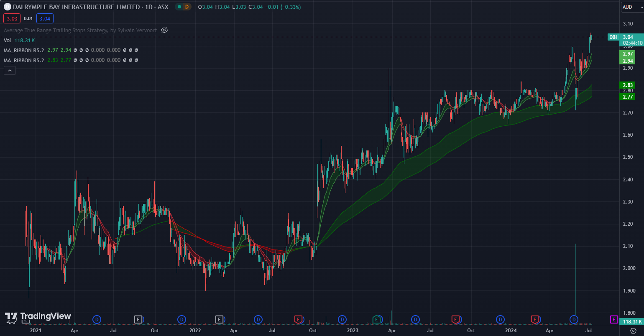Select the MA_RIBBON legend showing 2.97 2.94
The image size is (644, 336).
point(71,50)
